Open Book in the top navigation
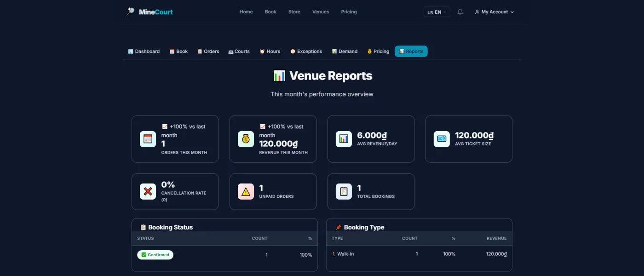Viewport: 644px width, 276px height. click(270, 12)
